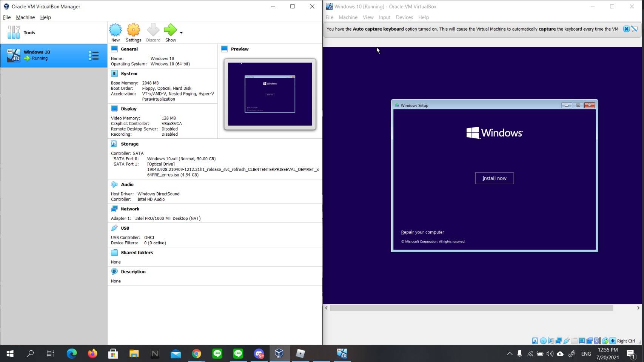Open the Windows 10 VM list-menu icon
Image resolution: width=644 pixels, height=362 pixels.
coord(94,56)
